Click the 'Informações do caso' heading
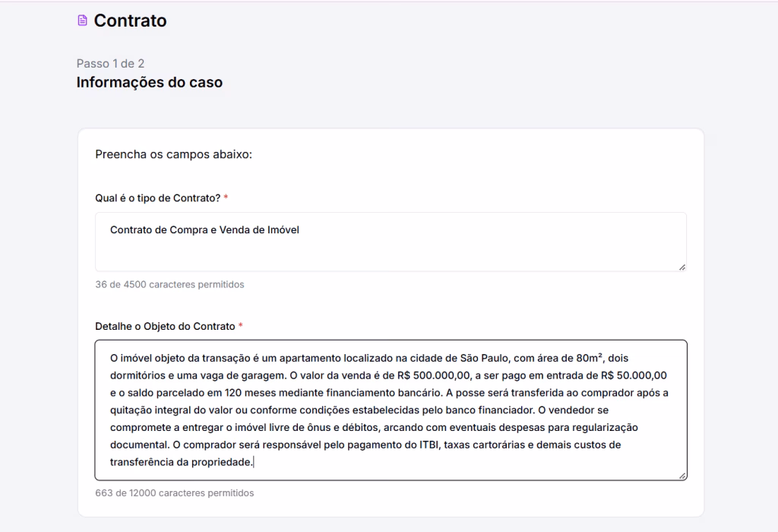This screenshot has width=778, height=532. (150, 82)
